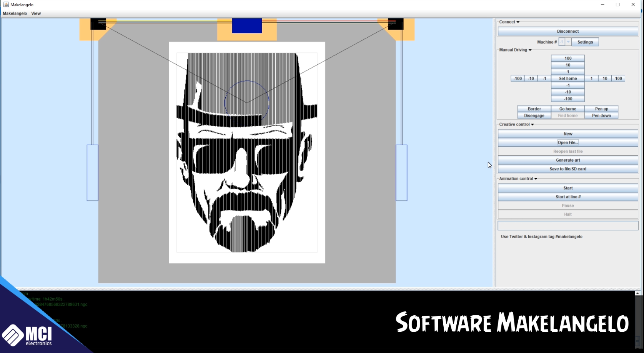The height and width of the screenshot is (353, 644).
Task: Click Generate art button
Action: pyautogui.click(x=568, y=160)
